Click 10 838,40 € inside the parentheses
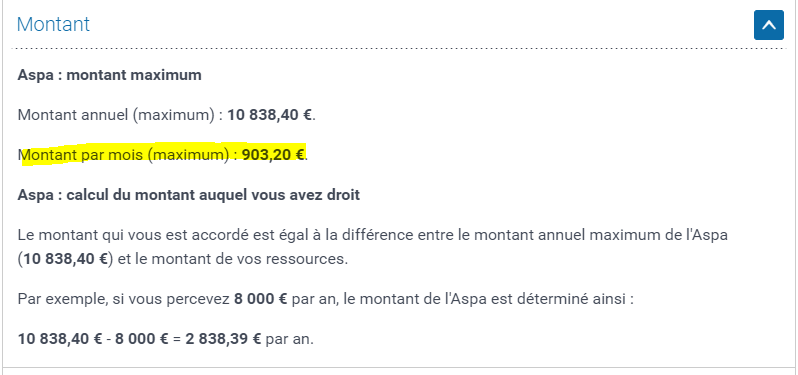Screen dimensions: 798x375 click(x=65, y=259)
